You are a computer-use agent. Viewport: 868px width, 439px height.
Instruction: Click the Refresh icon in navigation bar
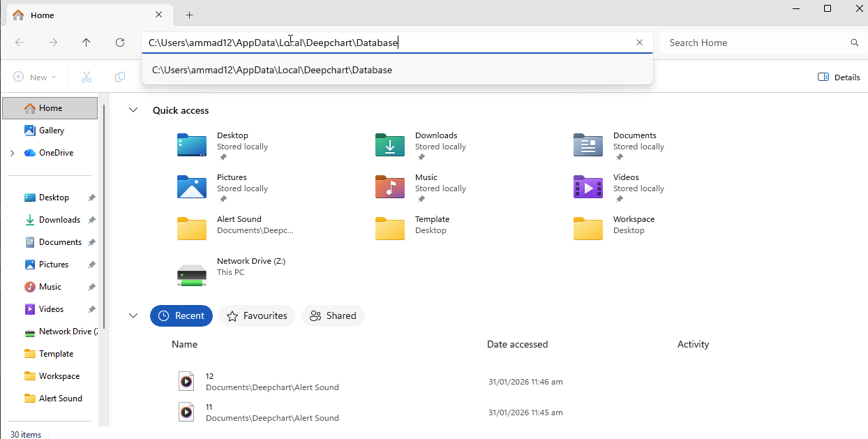tap(120, 43)
